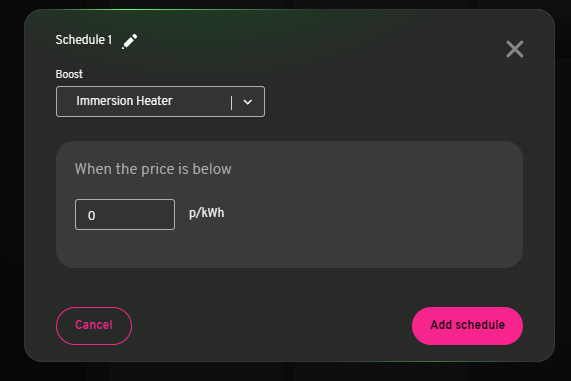
Task: Click the pencil icon beside Schedule 1
Action: point(130,41)
